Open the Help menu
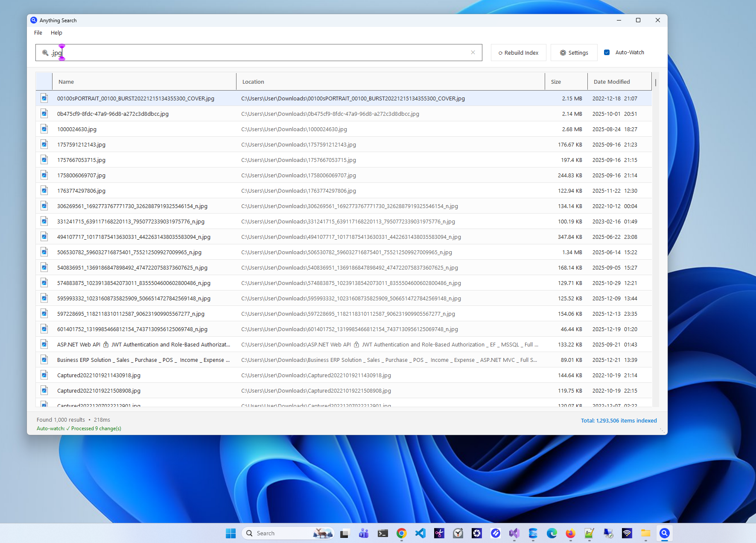This screenshot has height=543, width=756. coord(56,32)
